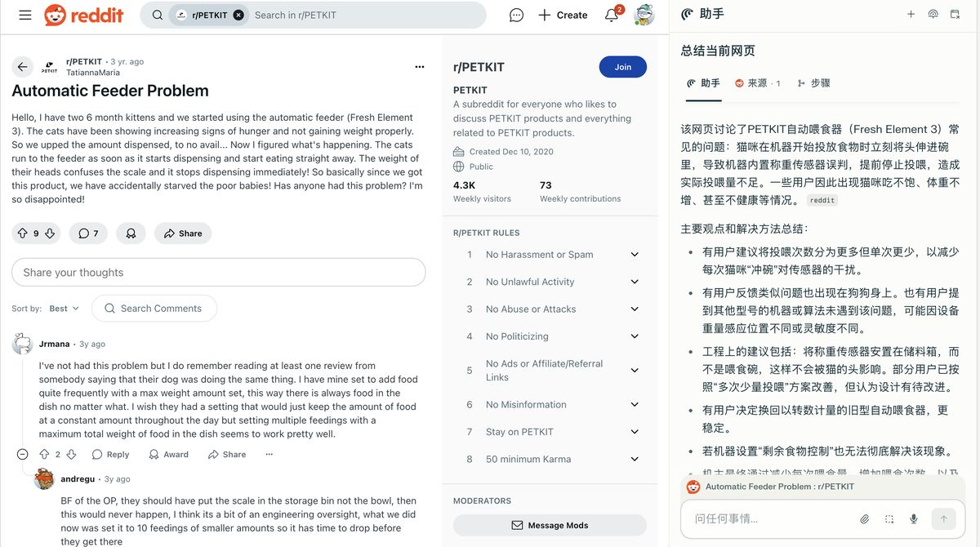Join the r/PETKIT community
The width and height of the screenshot is (980, 547).
pos(622,67)
